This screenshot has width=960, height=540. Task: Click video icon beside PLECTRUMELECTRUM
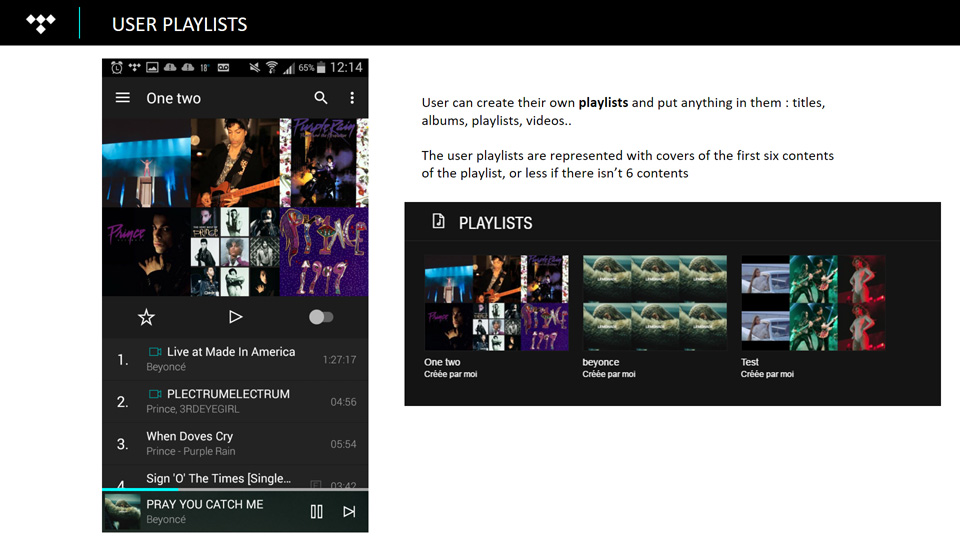pos(155,394)
